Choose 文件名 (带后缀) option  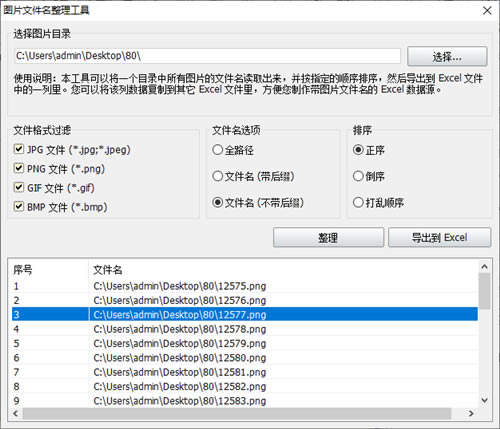tap(218, 176)
